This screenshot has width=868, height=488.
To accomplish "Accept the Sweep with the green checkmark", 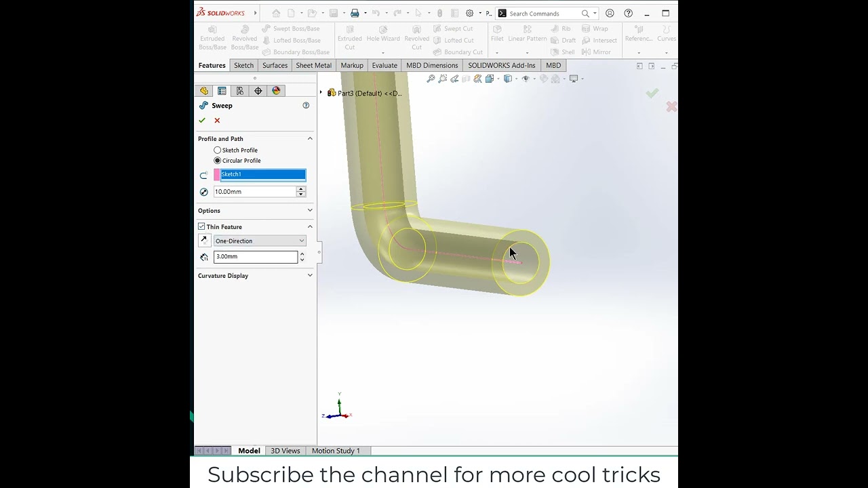I will click(201, 121).
